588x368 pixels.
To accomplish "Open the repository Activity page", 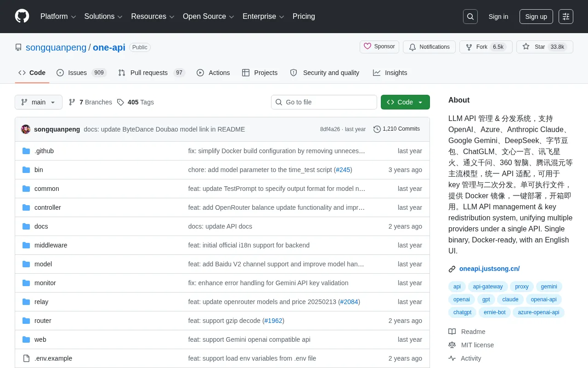I will (x=465, y=358).
